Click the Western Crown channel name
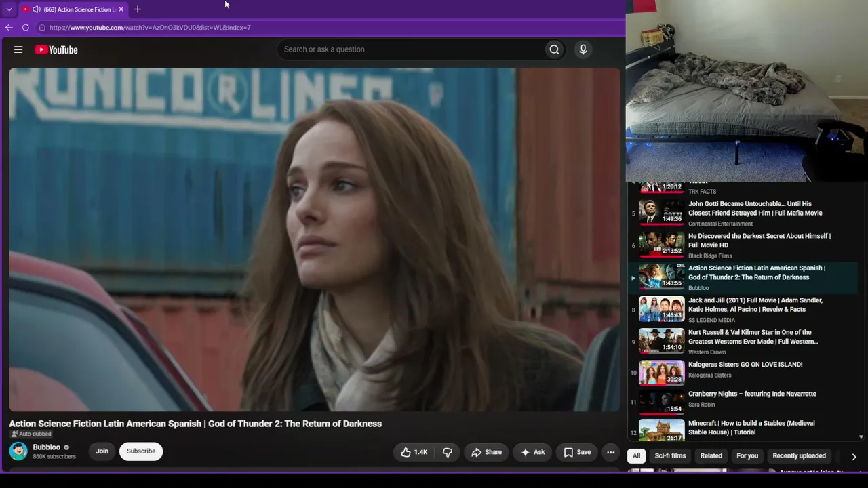 pos(707,352)
